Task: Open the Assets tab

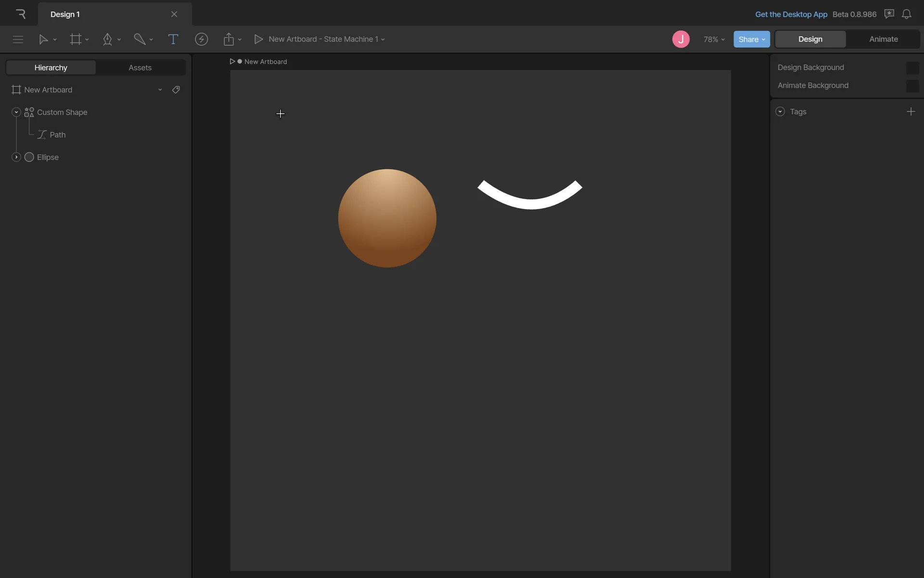Action: (x=140, y=67)
